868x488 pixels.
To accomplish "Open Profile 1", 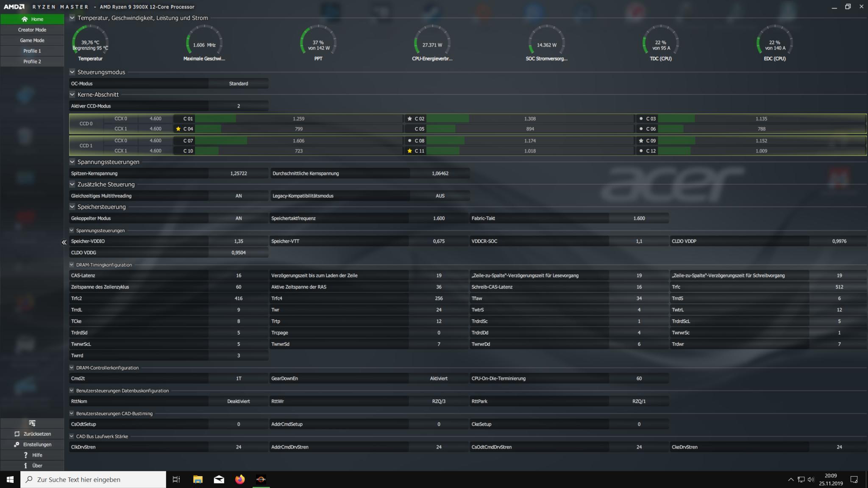I will click(32, 51).
